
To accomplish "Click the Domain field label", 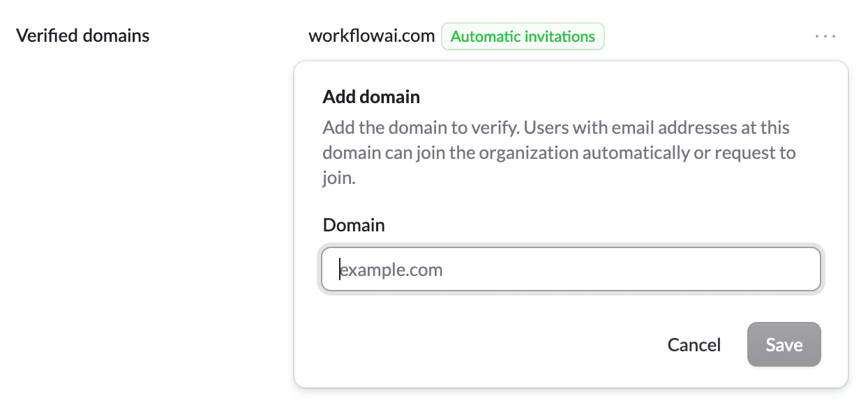I will 354,225.
